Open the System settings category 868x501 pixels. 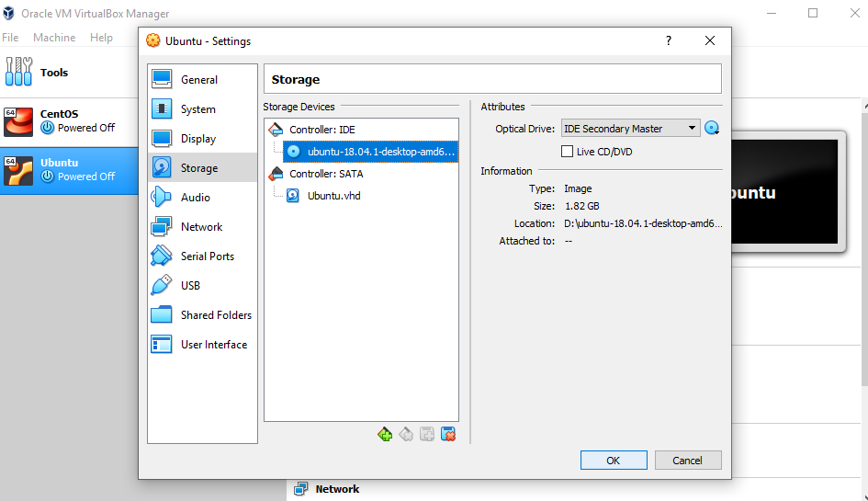[202, 109]
